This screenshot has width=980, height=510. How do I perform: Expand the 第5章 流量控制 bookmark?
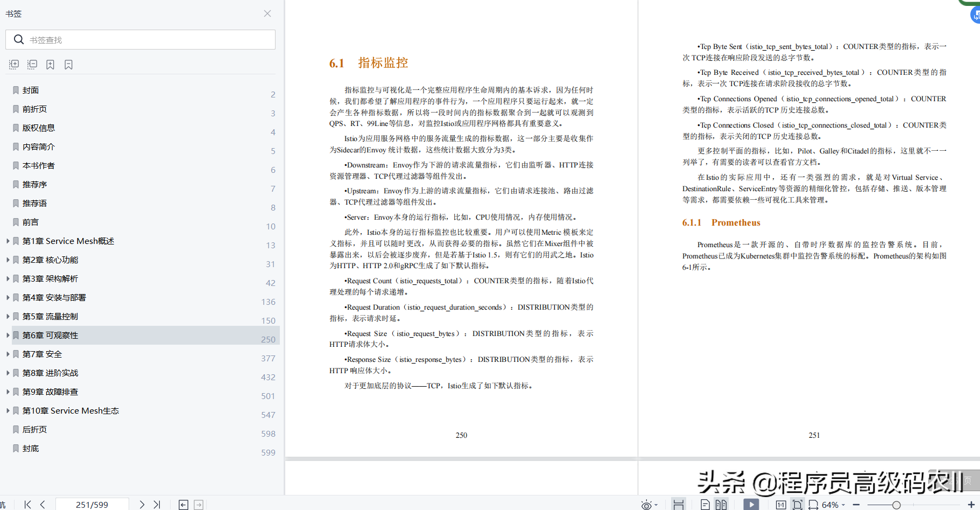pos(8,316)
